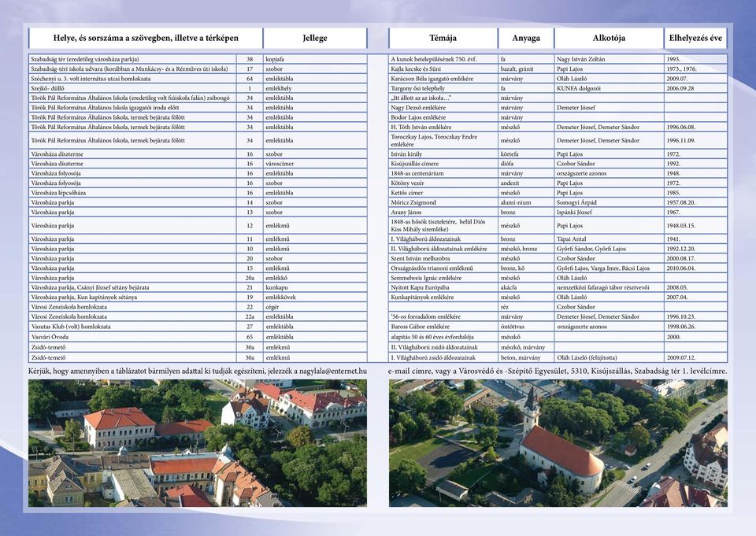This screenshot has height=536, width=756.
Task: Select the date '1996.11.09.'
Action: [695, 140]
